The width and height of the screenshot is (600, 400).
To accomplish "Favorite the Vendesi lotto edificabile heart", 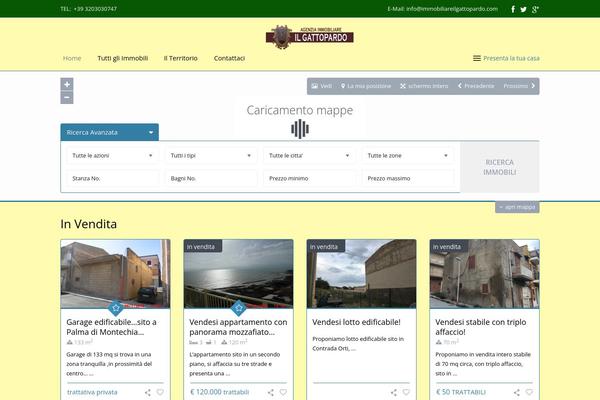I will click(x=406, y=392).
